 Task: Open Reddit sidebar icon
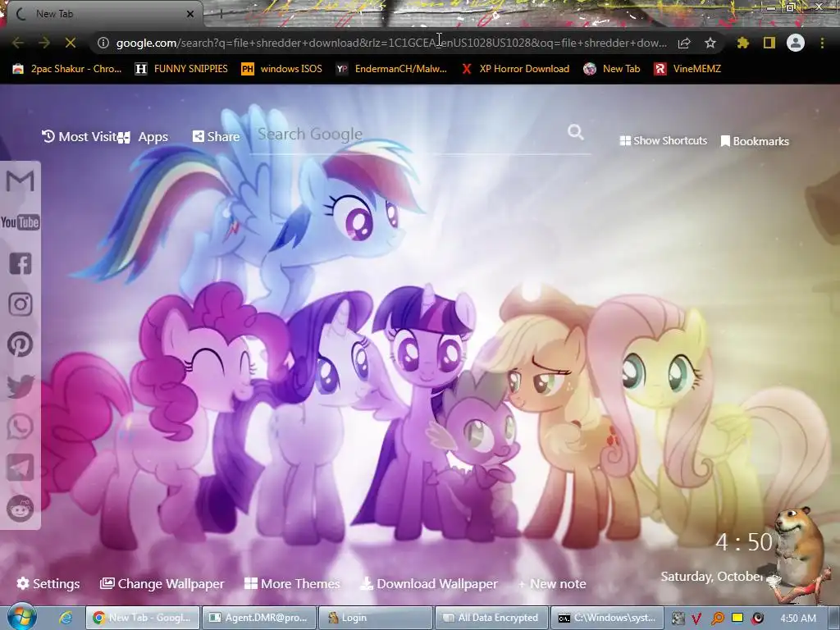pyautogui.click(x=21, y=509)
